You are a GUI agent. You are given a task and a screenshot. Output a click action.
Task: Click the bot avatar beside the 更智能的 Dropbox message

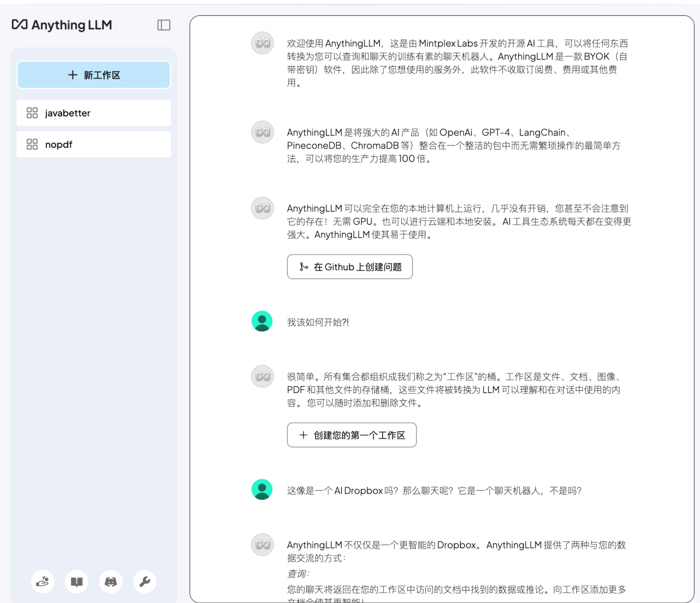click(x=262, y=545)
